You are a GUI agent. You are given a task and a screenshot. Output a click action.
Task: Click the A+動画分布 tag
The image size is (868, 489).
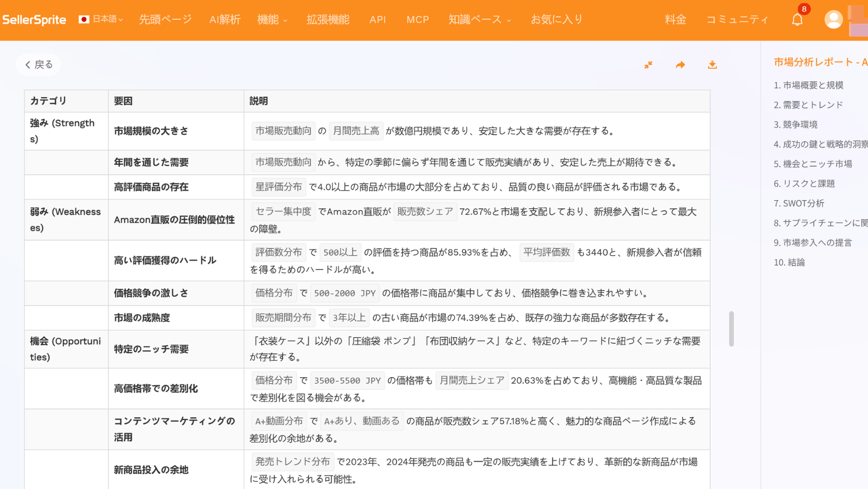tap(279, 421)
